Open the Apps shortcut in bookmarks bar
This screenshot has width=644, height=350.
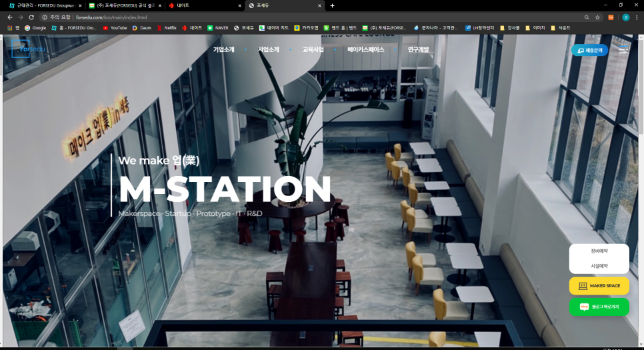[x=13, y=28]
